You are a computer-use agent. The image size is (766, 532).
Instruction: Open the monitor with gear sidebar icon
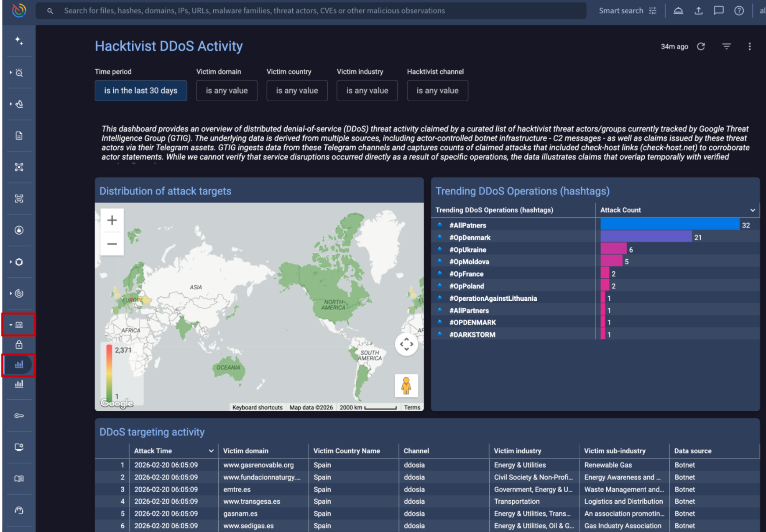click(19, 447)
